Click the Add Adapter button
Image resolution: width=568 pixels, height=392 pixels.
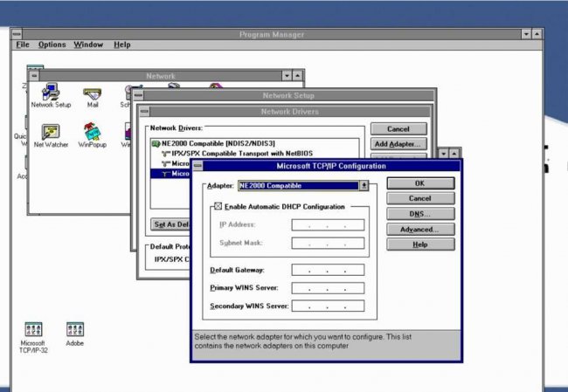(398, 144)
